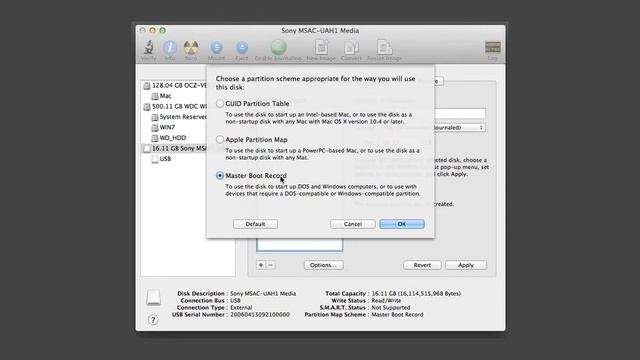This screenshot has width=640, height=360.
Task: Click the Enable Journaling icon
Action: [x=278, y=50]
